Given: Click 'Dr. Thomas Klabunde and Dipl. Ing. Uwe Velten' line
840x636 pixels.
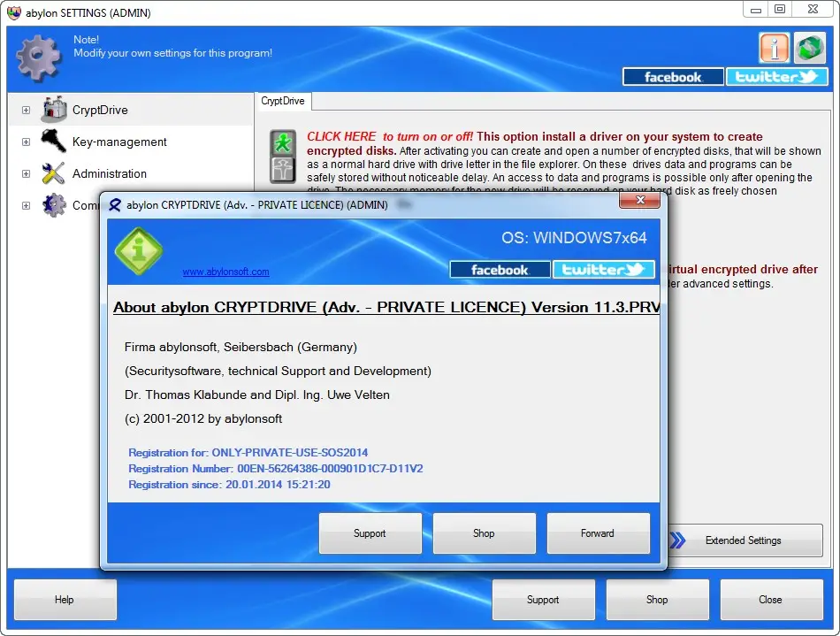Looking at the screenshot, I should point(257,395).
